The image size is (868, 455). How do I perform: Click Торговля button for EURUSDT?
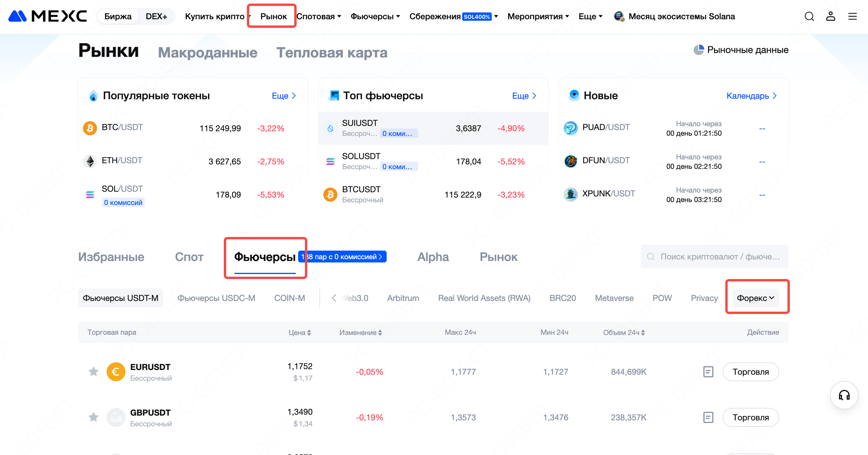(x=751, y=372)
